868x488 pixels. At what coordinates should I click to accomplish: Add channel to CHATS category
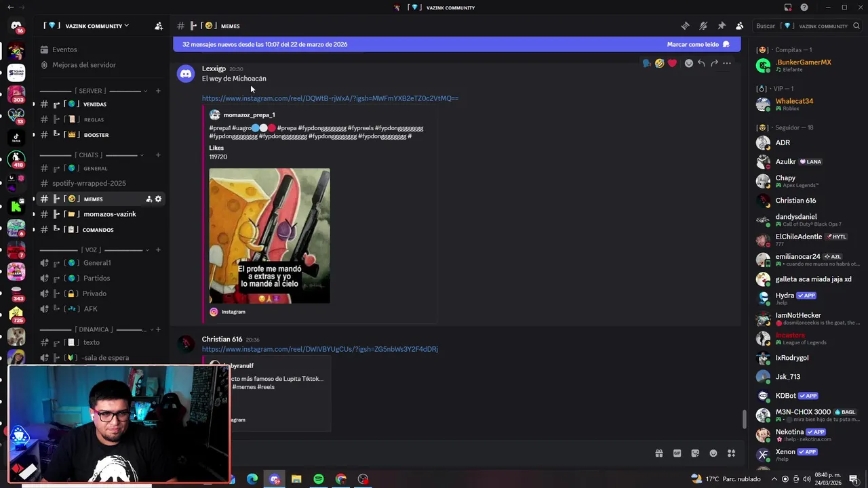coord(158,155)
